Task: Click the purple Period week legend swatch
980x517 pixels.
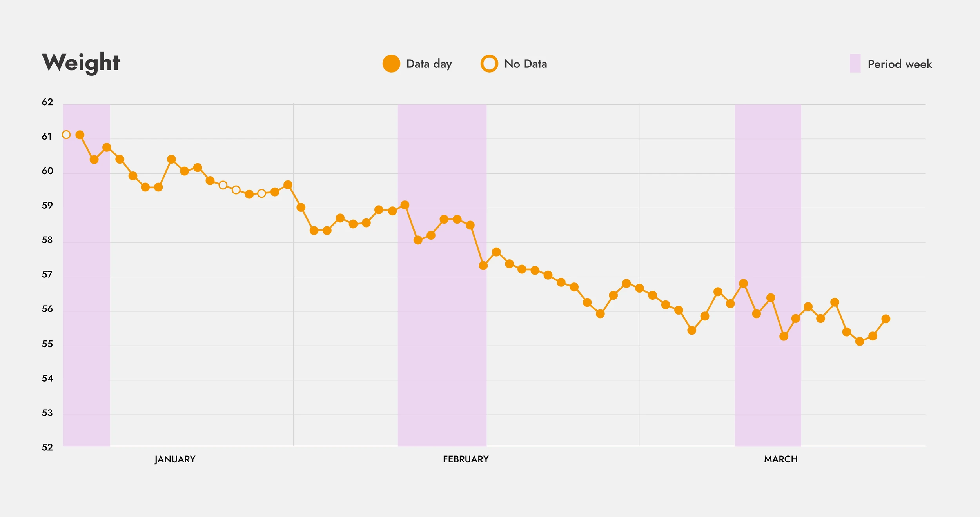Action: (x=855, y=63)
